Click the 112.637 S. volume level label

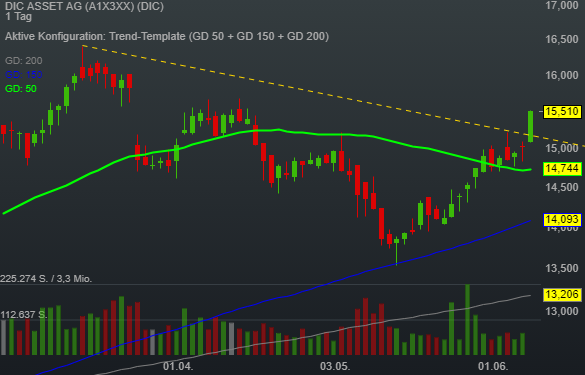24,315
